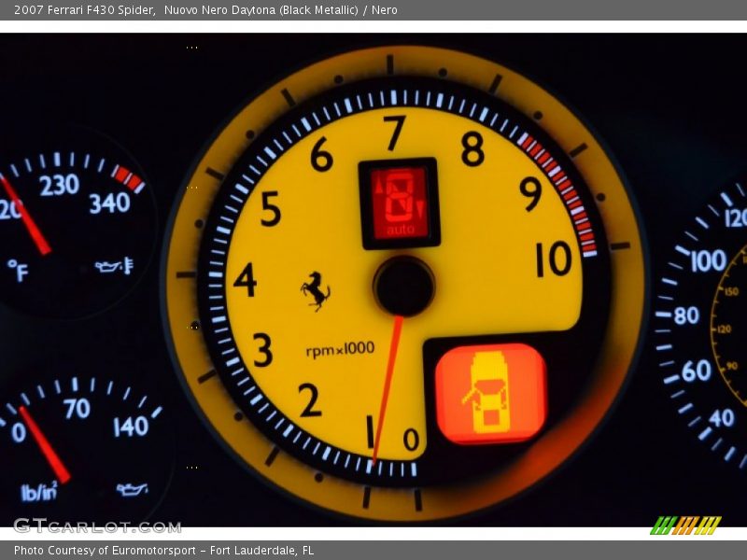Click the oil pressure gauge needle
The height and width of the screenshot is (560, 747).
coord(45,445)
